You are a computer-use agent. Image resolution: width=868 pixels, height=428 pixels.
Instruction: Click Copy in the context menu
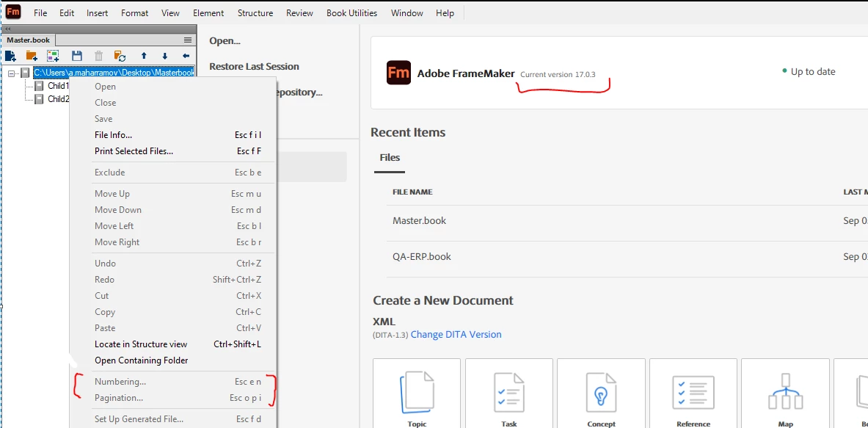click(172, 312)
